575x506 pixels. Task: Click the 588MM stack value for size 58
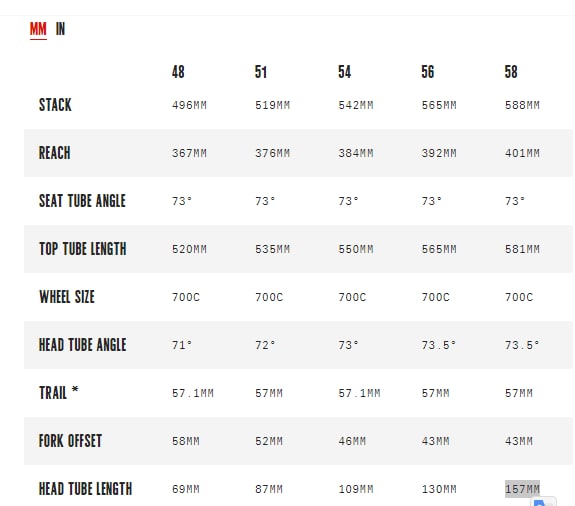[522, 105]
